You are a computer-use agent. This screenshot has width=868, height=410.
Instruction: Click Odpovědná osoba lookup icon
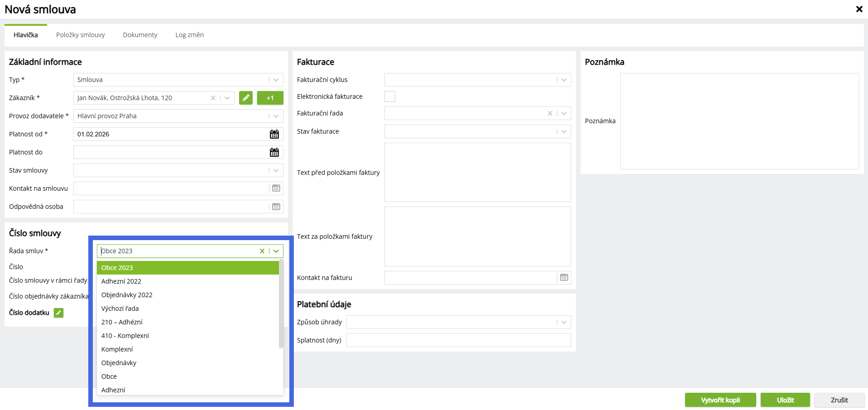[x=276, y=207]
